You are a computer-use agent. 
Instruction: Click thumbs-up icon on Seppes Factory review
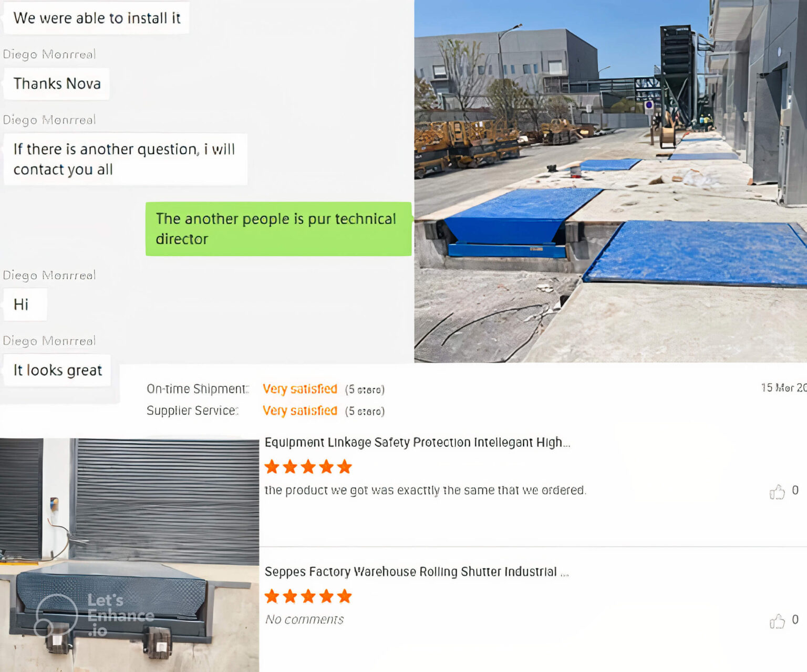click(777, 621)
